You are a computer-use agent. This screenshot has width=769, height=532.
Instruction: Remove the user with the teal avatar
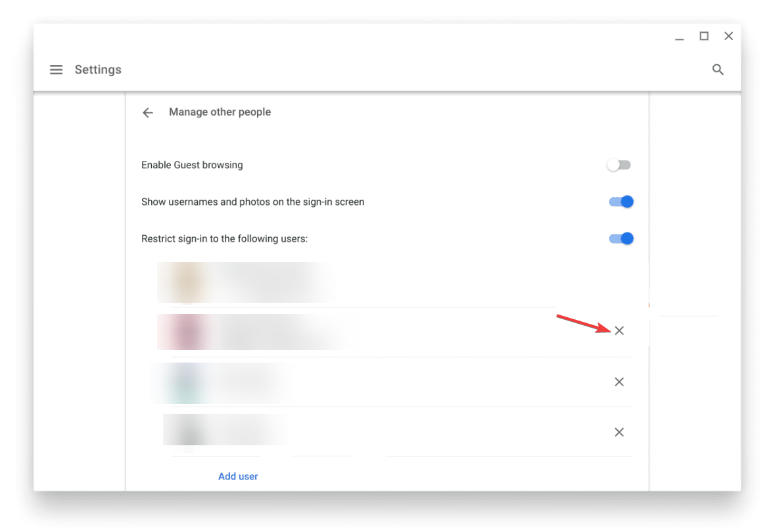[x=619, y=382]
